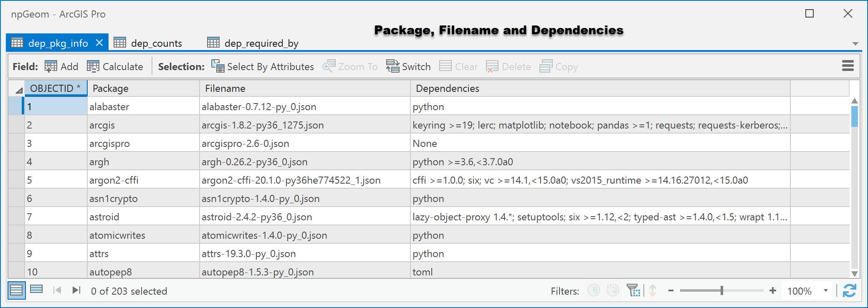Clear the selection
The width and height of the screenshot is (868, 308).
[458, 66]
